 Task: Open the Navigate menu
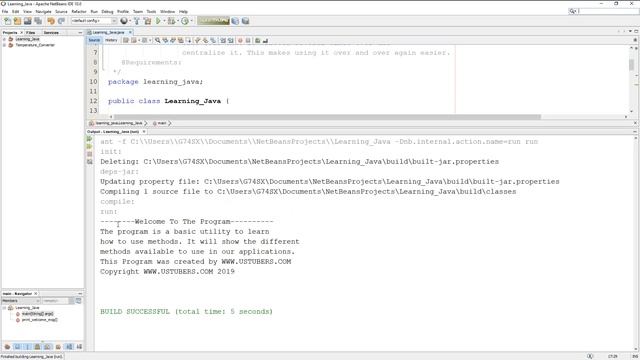[x=43, y=11]
